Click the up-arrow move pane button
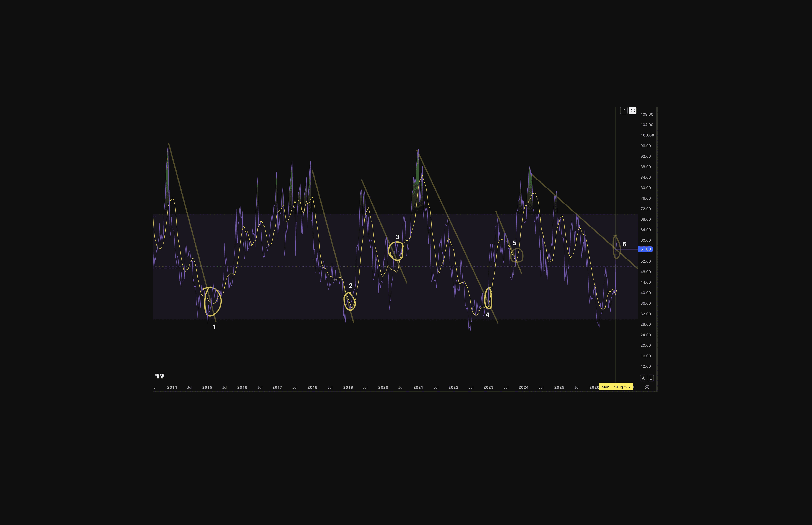This screenshot has width=812, height=525. (x=624, y=111)
